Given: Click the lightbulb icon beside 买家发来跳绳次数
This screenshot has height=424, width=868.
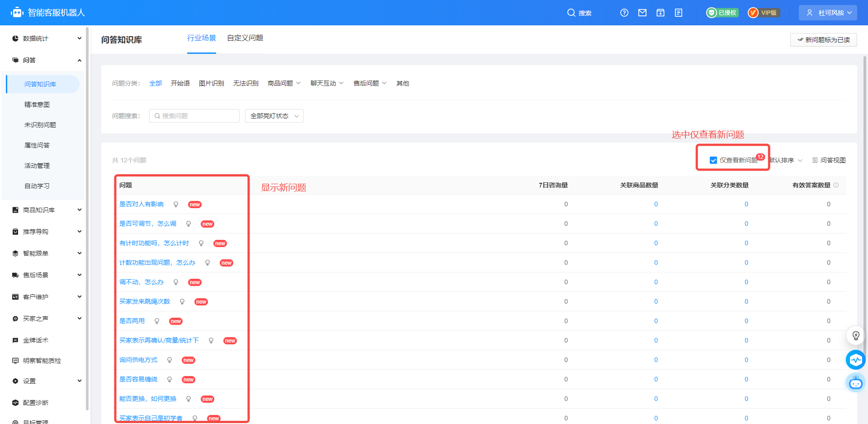Looking at the screenshot, I should 182,302.
